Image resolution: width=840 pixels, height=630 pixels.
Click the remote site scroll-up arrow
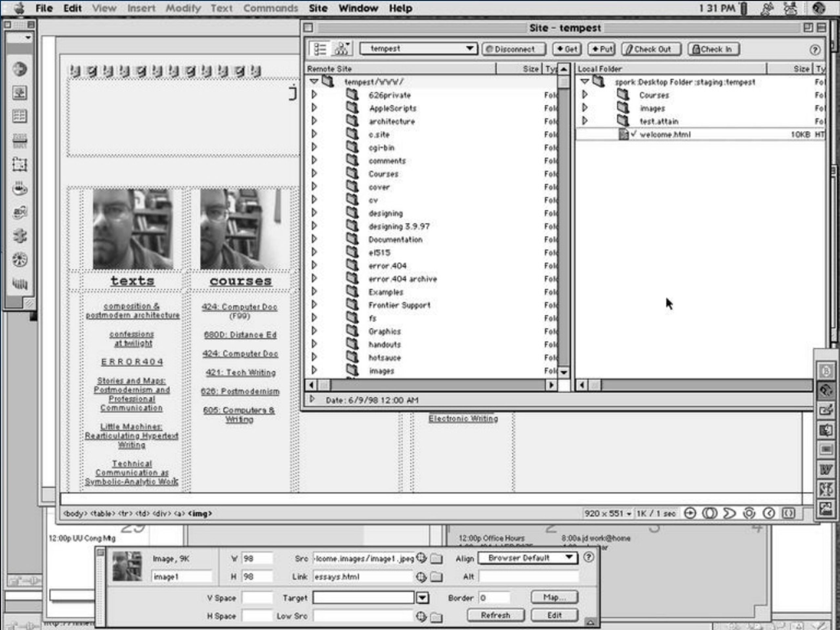pyautogui.click(x=563, y=69)
